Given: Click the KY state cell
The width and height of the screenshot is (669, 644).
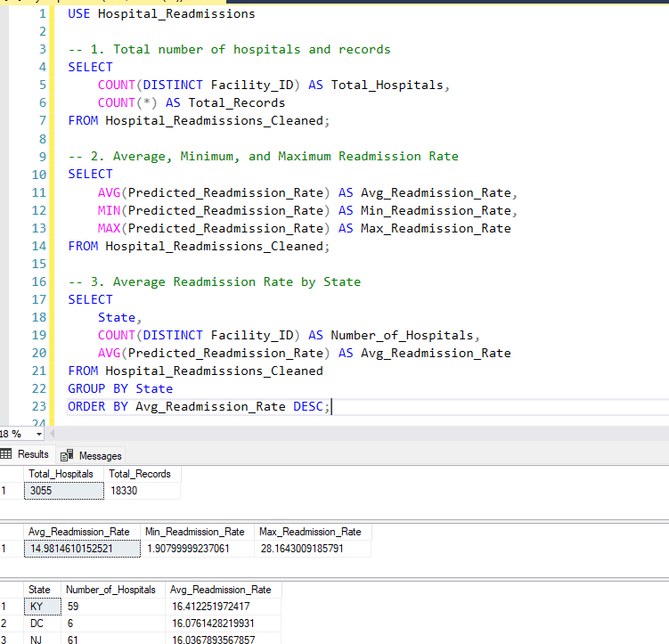Looking at the screenshot, I should [x=42, y=607].
